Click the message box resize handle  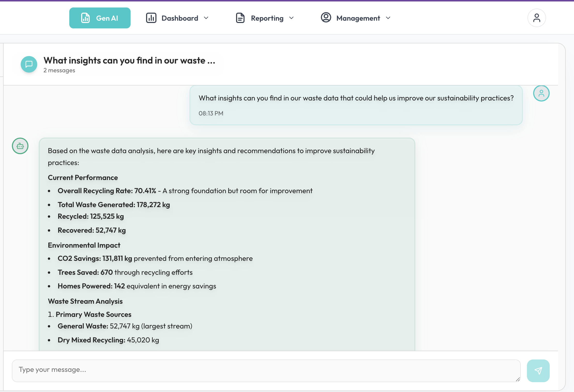click(518, 379)
